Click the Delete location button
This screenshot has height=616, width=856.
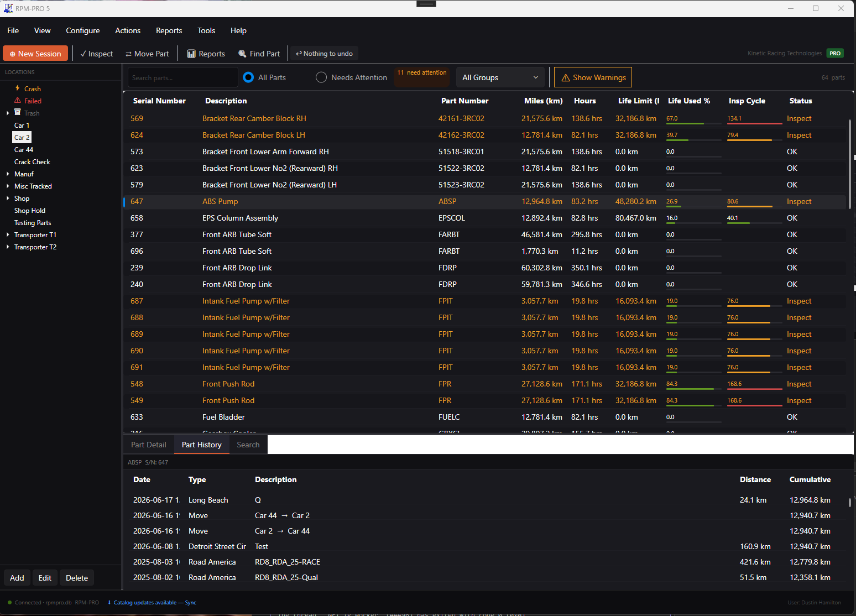coord(77,578)
